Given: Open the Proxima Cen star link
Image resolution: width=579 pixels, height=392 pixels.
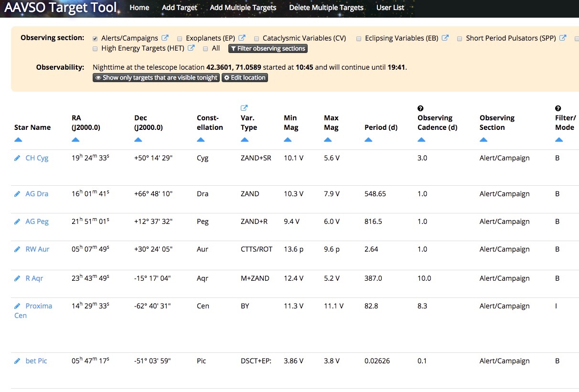Looking at the screenshot, I should tap(38, 306).
